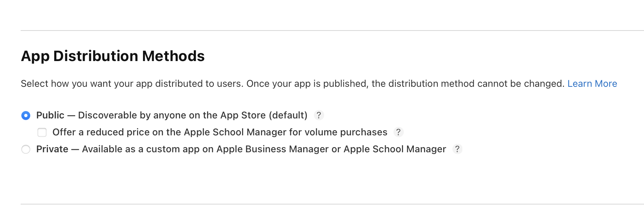Image resolution: width=644 pixels, height=217 pixels.
Task: Open the Learn More link
Action: (x=592, y=84)
